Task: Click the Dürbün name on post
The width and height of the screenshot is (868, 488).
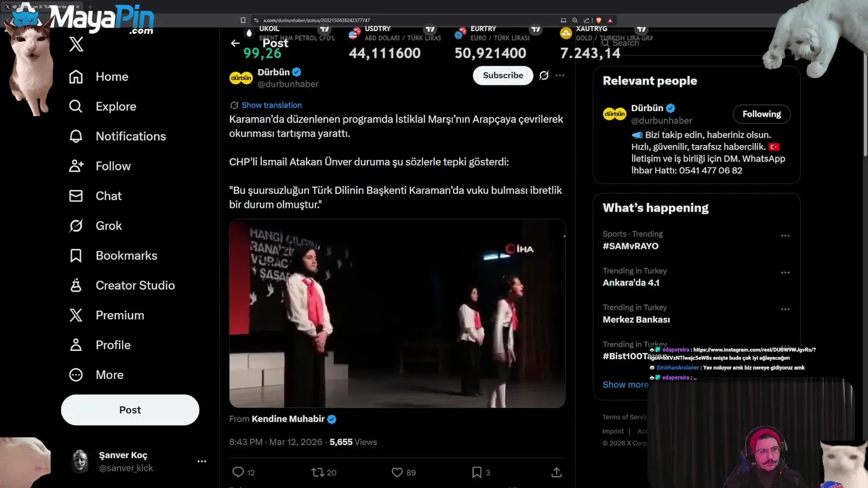Action: pyautogui.click(x=274, y=72)
